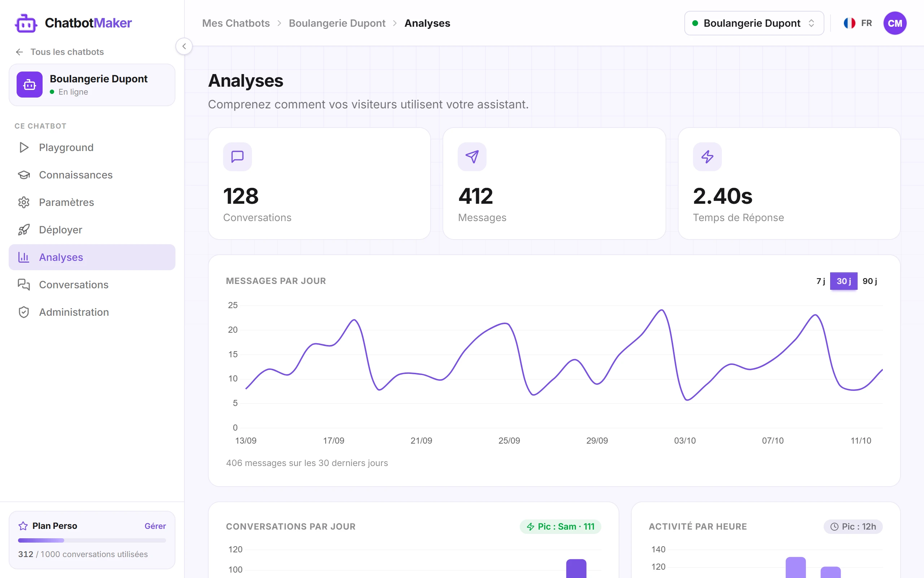Open the Playground menu item

(x=92, y=147)
